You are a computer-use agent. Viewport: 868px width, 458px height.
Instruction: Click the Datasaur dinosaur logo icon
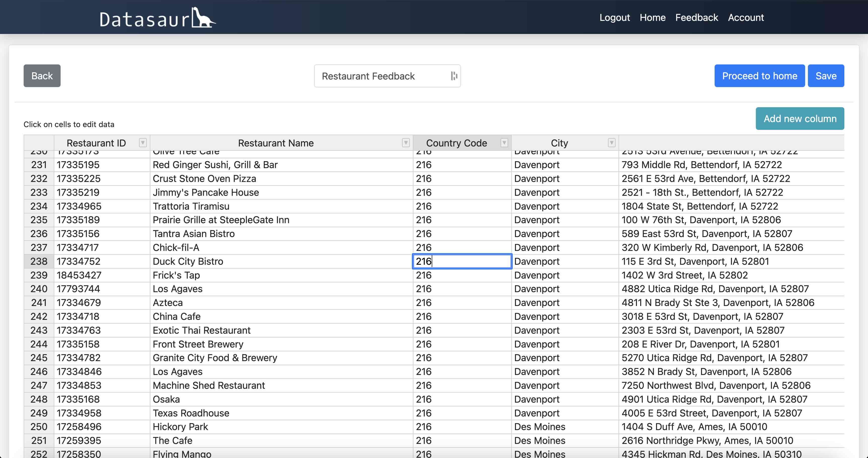tap(203, 18)
